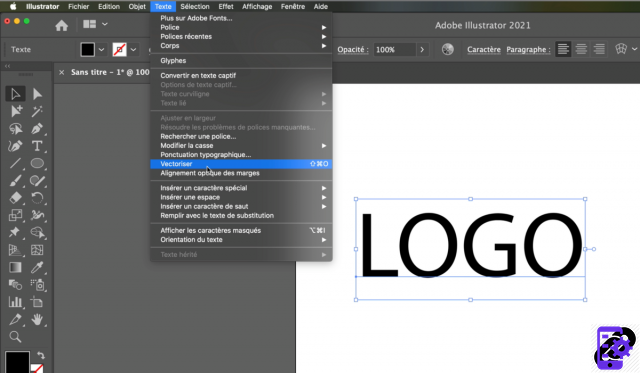Viewport: 640px width, 373px height.
Task: Enable right paragraph alignment
Action: coord(599,49)
